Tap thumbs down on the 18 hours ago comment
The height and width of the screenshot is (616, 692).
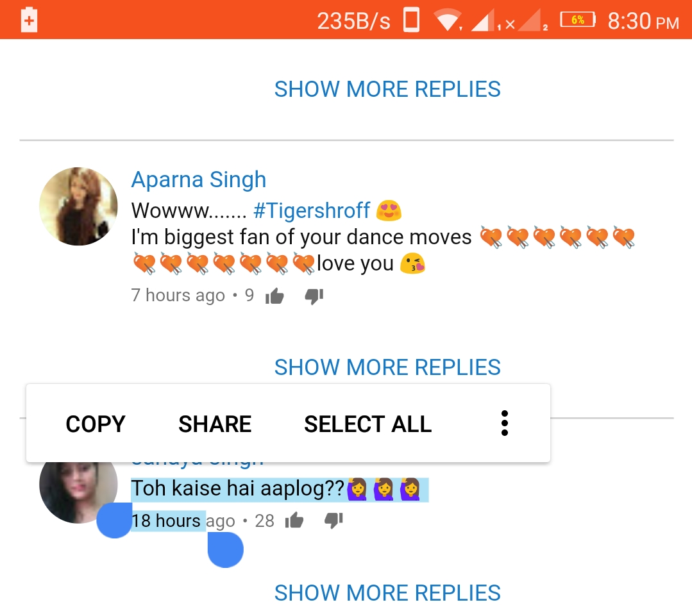coord(333,520)
